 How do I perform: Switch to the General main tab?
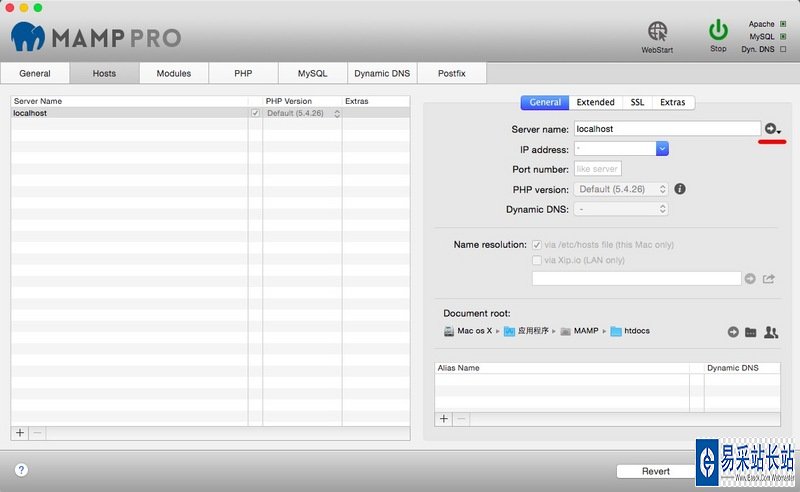point(35,73)
